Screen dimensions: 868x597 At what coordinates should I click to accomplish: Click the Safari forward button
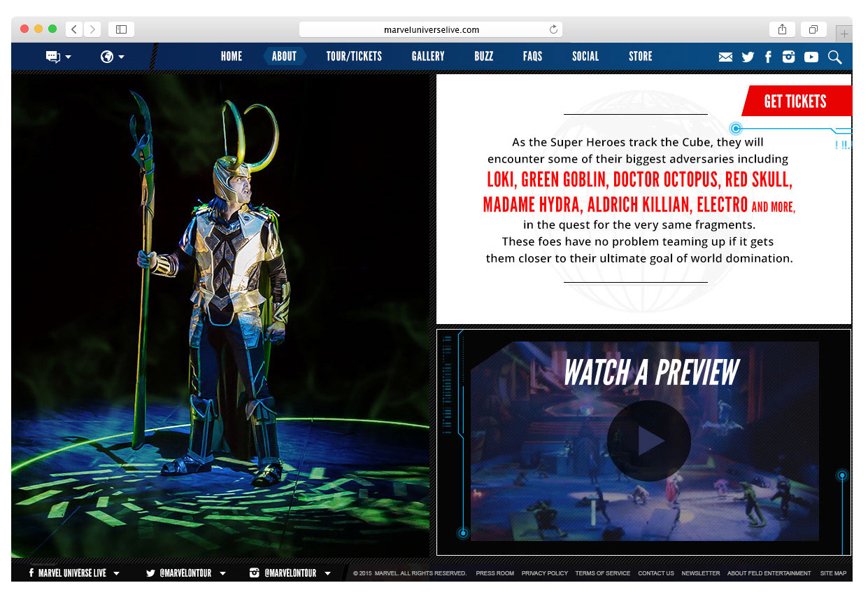pyautogui.click(x=93, y=29)
